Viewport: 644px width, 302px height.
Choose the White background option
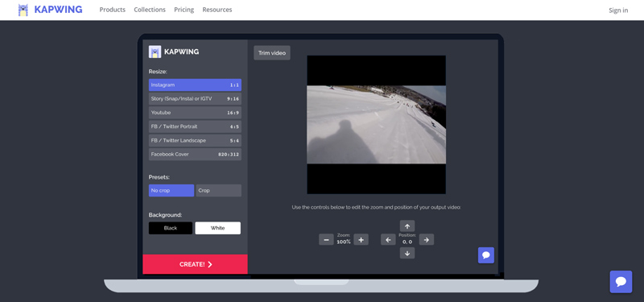(217, 228)
